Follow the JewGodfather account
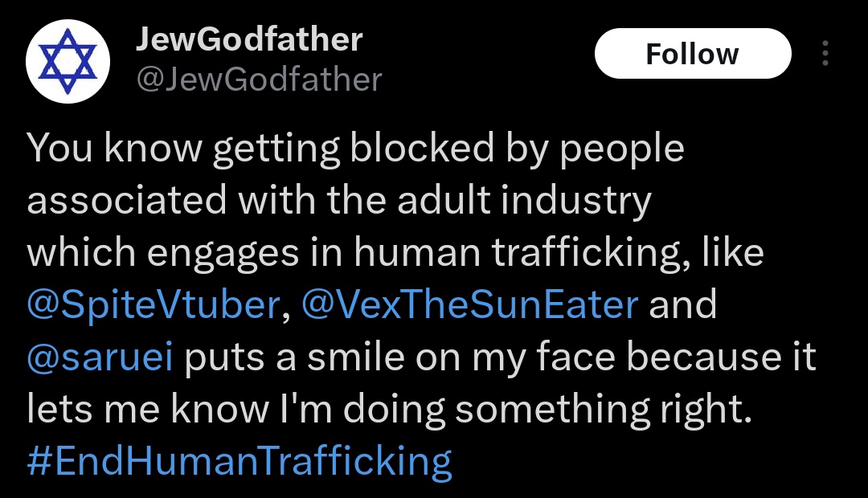The height and width of the screenshot is (498, 868). [692, 54]
